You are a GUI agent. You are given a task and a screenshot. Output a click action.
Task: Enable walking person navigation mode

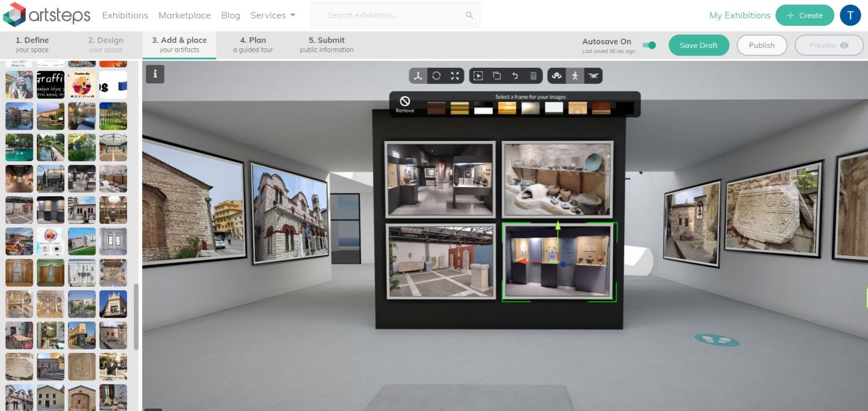575,76
